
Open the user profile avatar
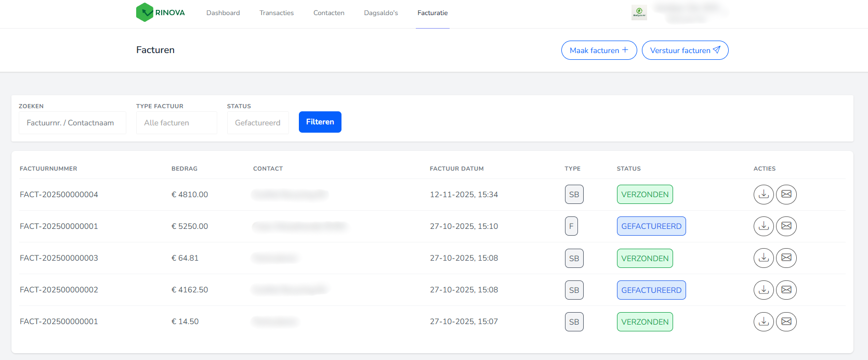(639, 12)
